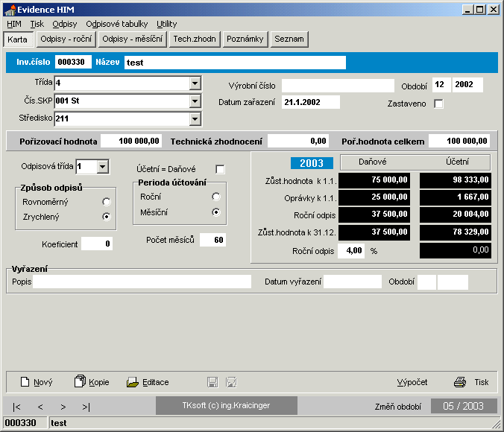Click the Daňové column header

[373, 162]
